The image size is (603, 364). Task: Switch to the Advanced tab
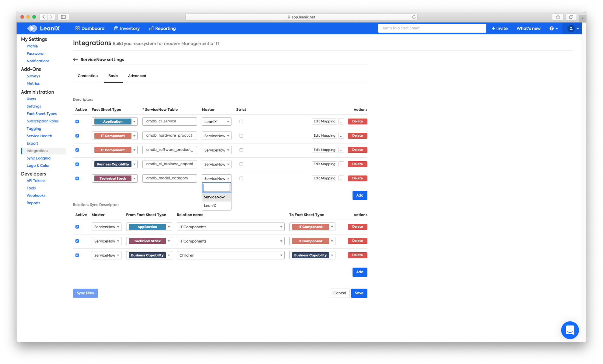(137, 76)
